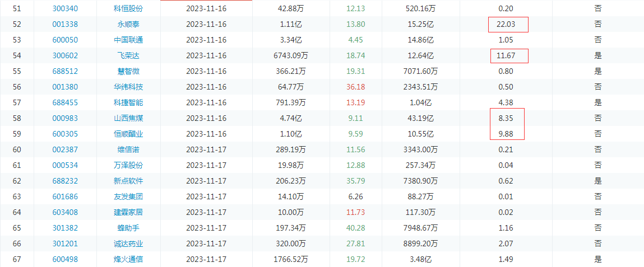
Task: Open stock code link 688455
Action: click(x=65, y=102)
